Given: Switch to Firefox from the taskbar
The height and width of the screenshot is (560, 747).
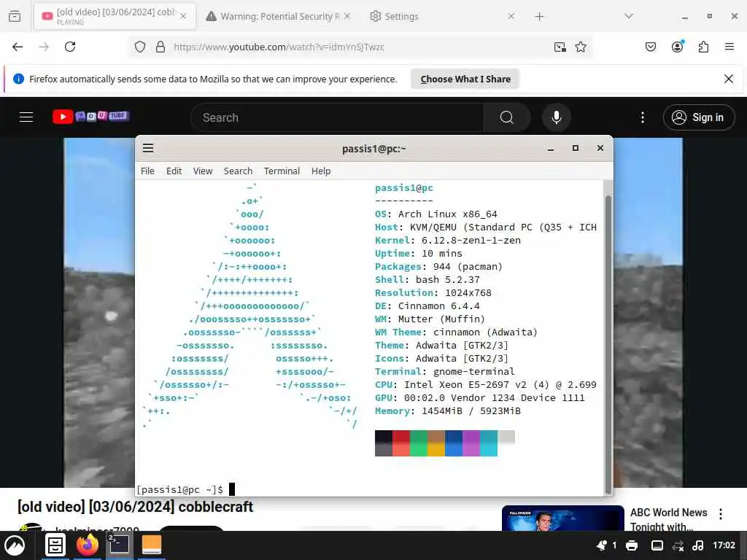Looking at the screenshot, I should click(x=88, y=545).
